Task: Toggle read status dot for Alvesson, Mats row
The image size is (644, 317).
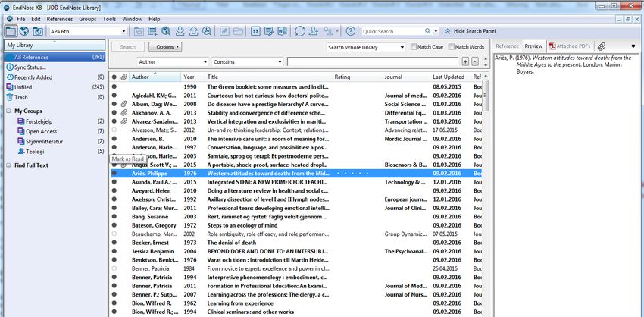Action: (x=114, y=130)
